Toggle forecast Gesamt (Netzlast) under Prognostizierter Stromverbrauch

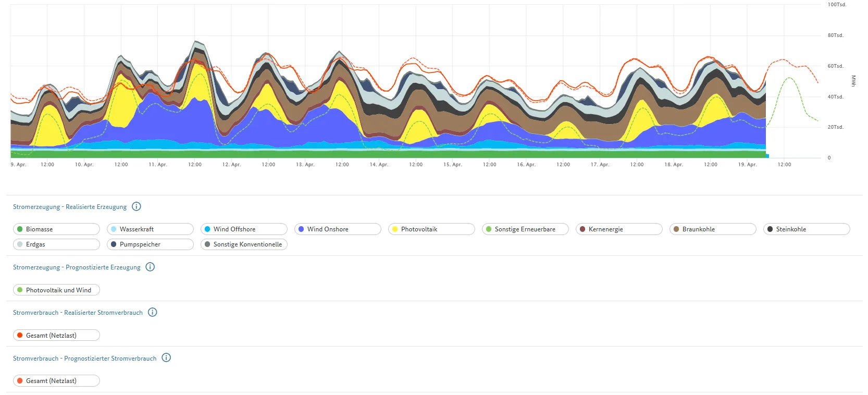(x=56, y=381)
